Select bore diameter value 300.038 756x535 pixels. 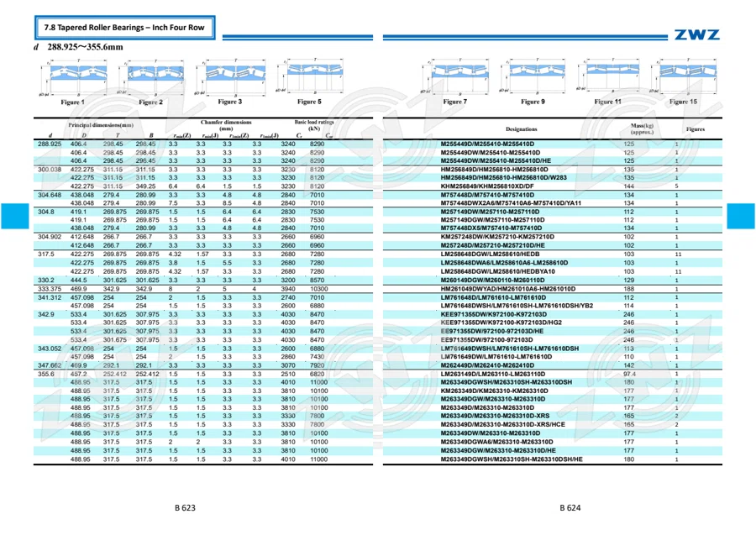(x=50, y=170)
